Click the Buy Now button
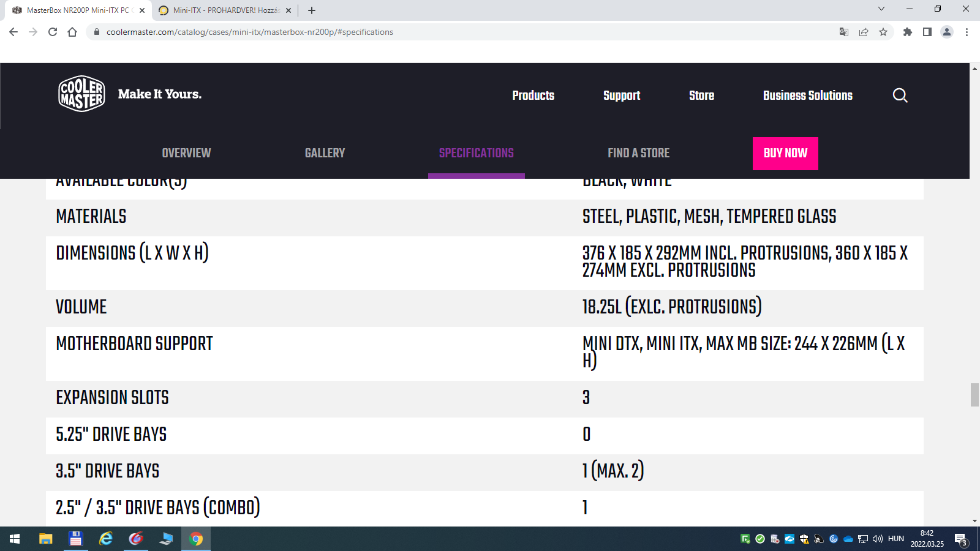 point(785,153)
